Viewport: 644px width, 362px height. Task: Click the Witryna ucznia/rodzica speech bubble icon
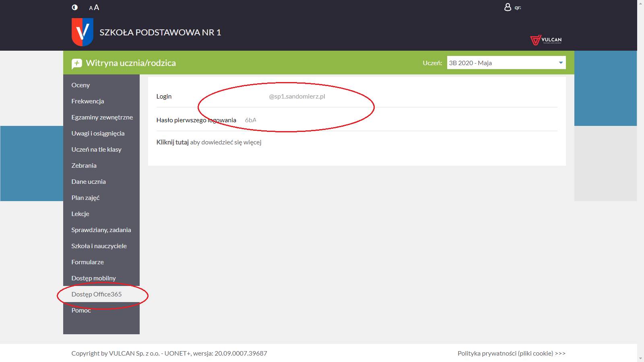76,64
